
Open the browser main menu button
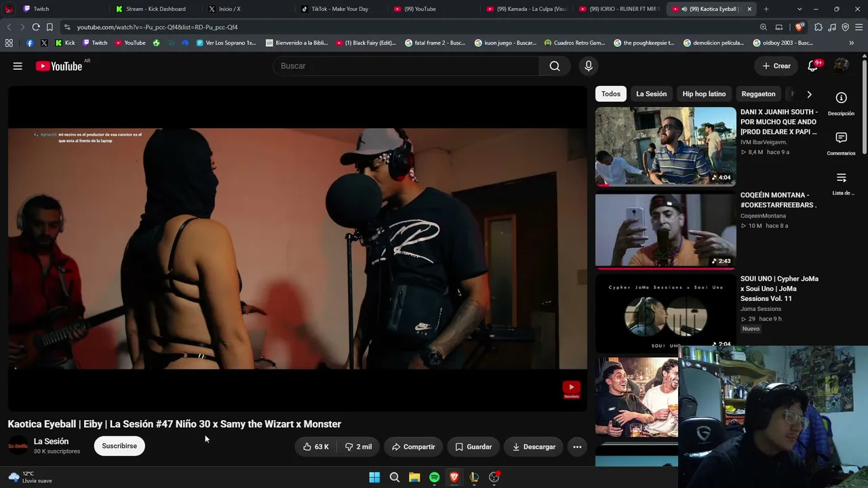[859, 27]
